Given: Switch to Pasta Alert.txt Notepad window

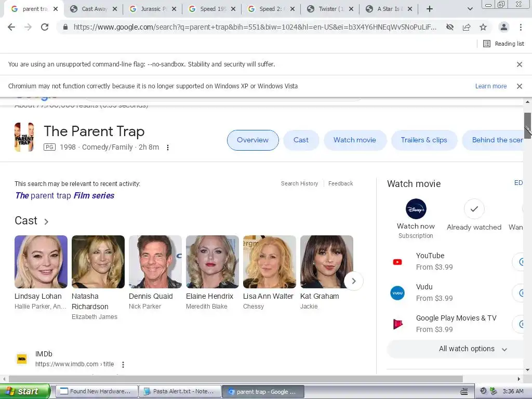Looking at the screenshot, I should (x=180, y=391).
